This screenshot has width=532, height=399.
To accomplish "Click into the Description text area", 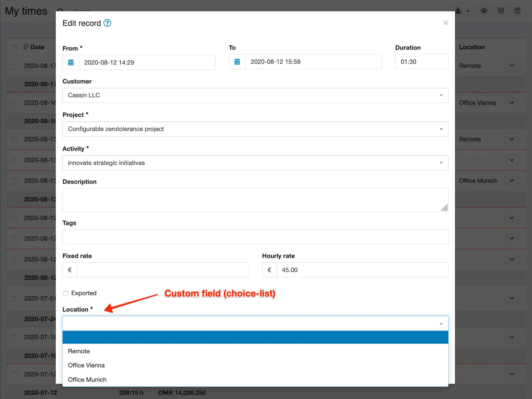I will tap(255, 200).
